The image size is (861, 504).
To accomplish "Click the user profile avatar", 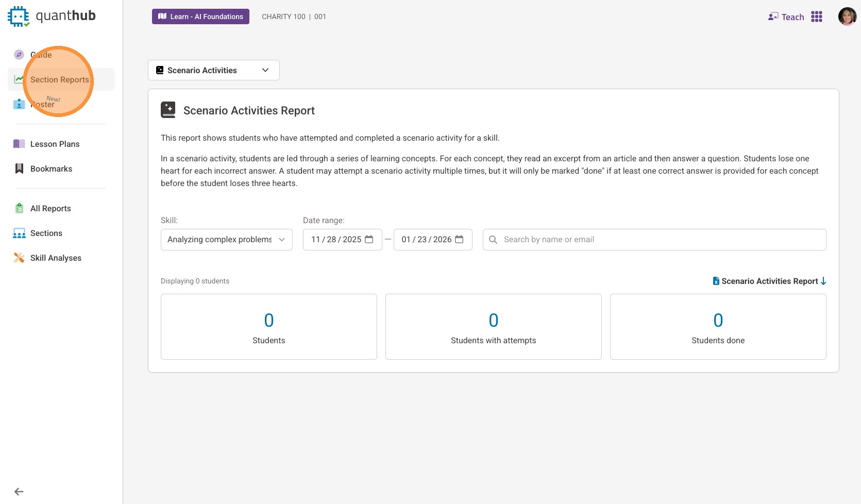I will coord(847,16).
